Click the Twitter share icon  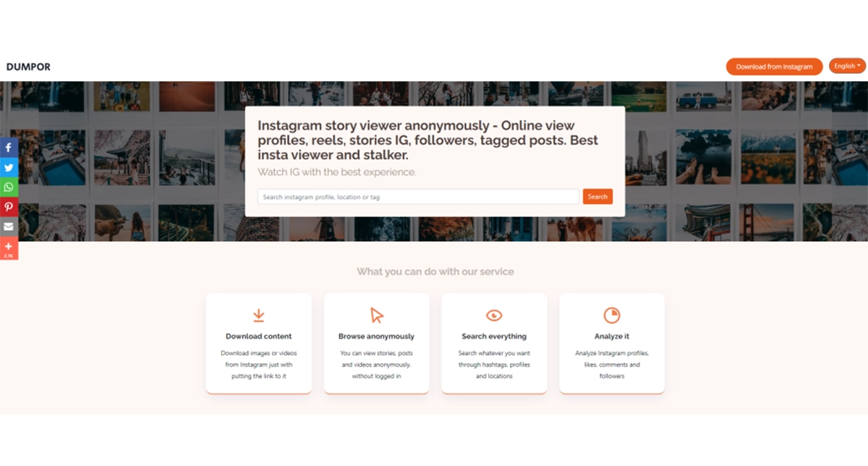click(9, 167)
